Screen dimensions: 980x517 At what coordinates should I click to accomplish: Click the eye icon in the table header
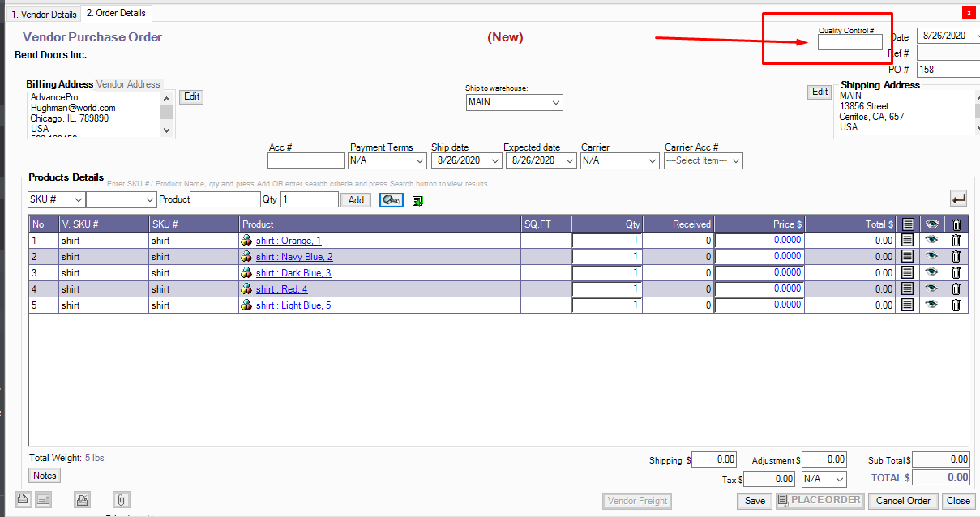[931, 224]
